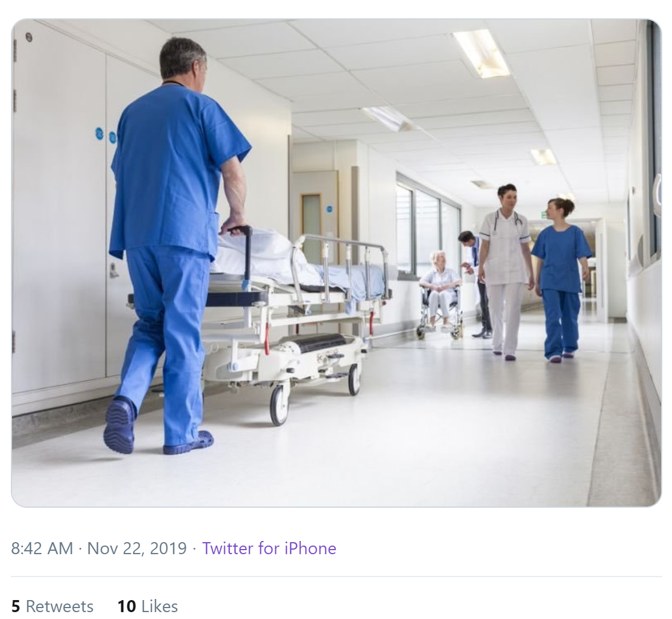This screenshot has width=672, height=619.
Task: Click the front wheel of the gurney
Action: [279, 405]
